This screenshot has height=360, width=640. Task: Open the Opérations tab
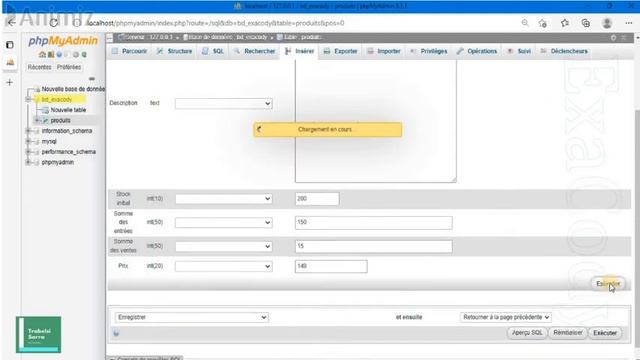click(x=477, y=51)
